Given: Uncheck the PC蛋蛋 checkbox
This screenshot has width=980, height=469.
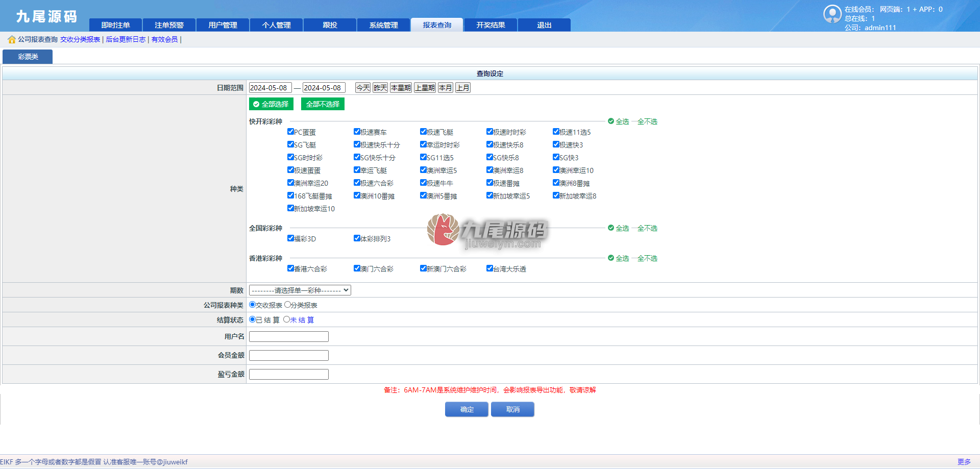Looking at the screenshot, I should [x=290, y=132].
